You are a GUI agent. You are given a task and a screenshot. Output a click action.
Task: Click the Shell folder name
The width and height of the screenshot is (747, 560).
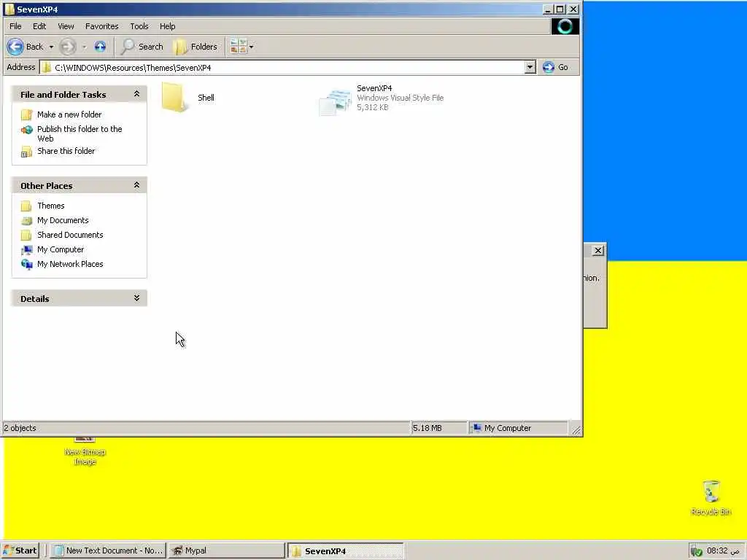coord(206,98)
